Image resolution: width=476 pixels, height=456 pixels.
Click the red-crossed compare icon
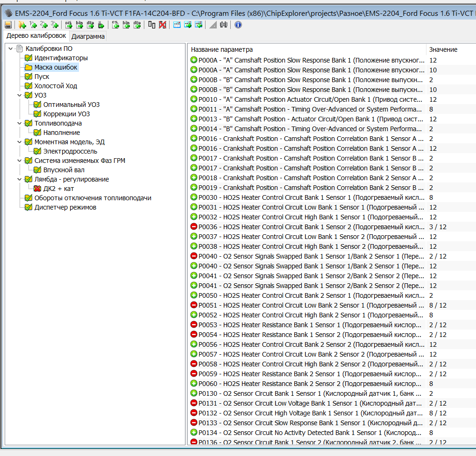[163, 25]
